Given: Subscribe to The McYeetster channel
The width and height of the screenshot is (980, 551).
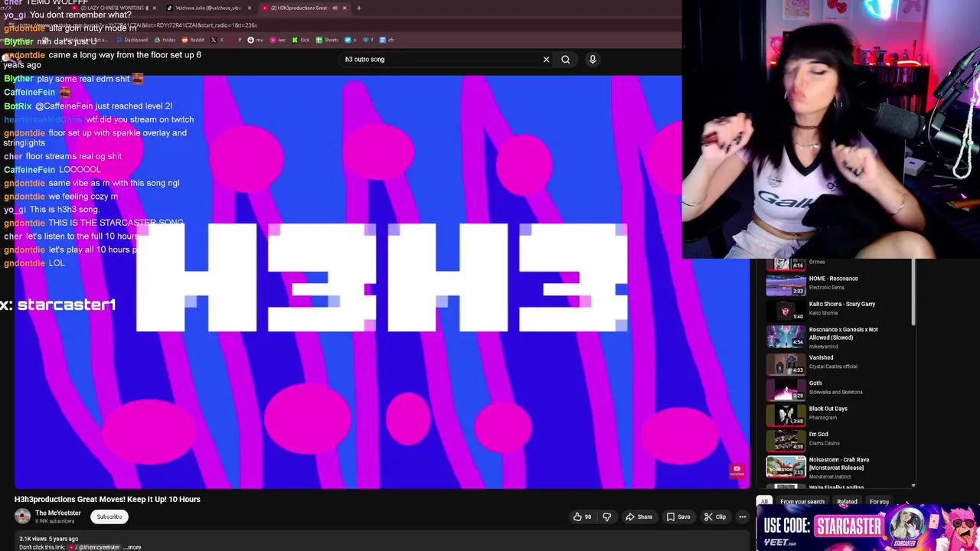Looking at the screenshot, I should tap(109, 517).
